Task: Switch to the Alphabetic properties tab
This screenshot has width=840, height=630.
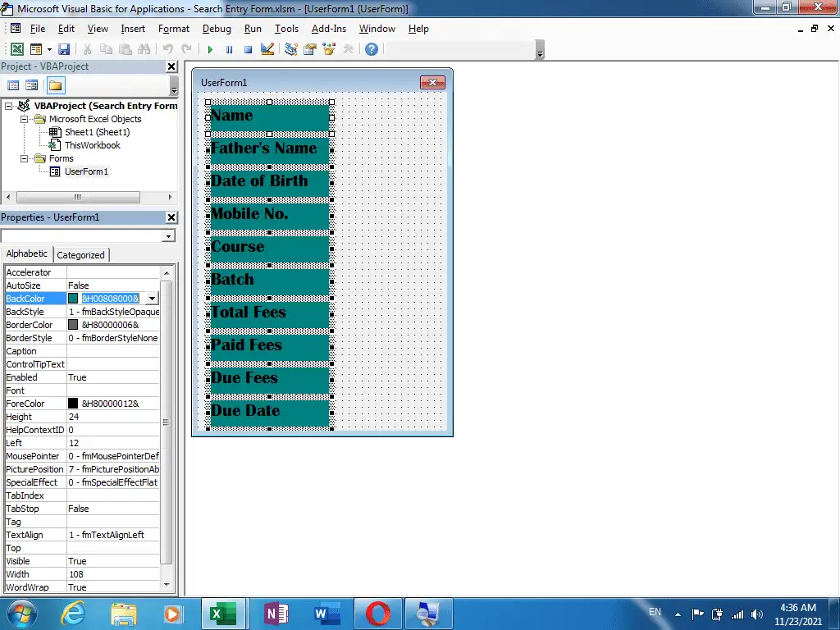Action: coord(27,253)
